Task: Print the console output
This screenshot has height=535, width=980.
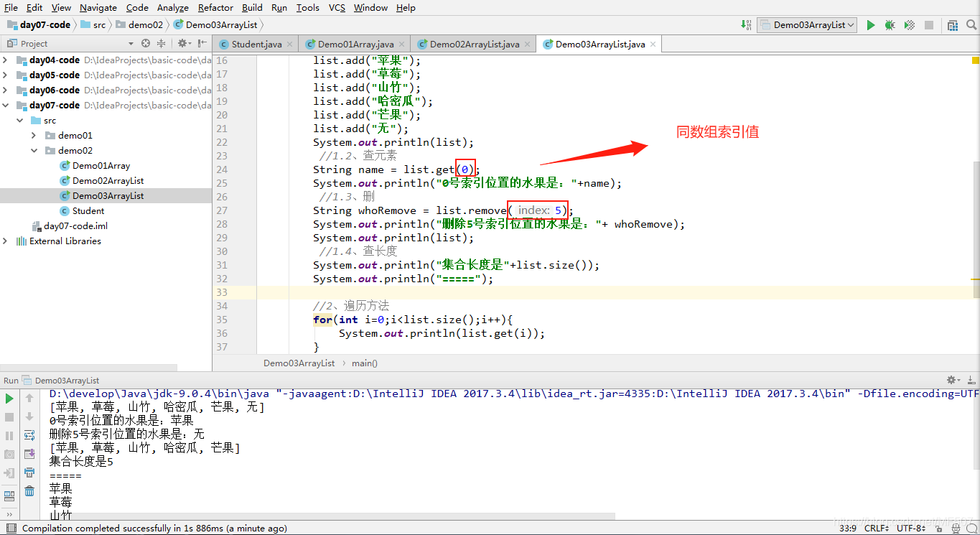Action: tap(29, 473)
